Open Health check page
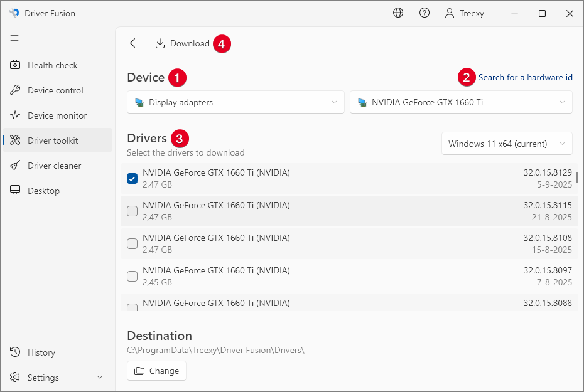The image size is (584, 392). pyautogui.click(x=57, y=65)
